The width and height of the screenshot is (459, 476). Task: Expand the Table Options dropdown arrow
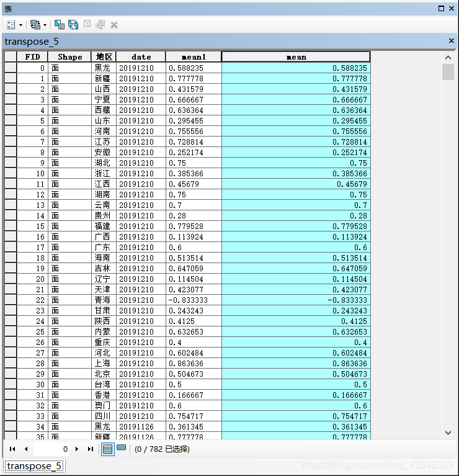pyautogui.click(x=20, y=25)
